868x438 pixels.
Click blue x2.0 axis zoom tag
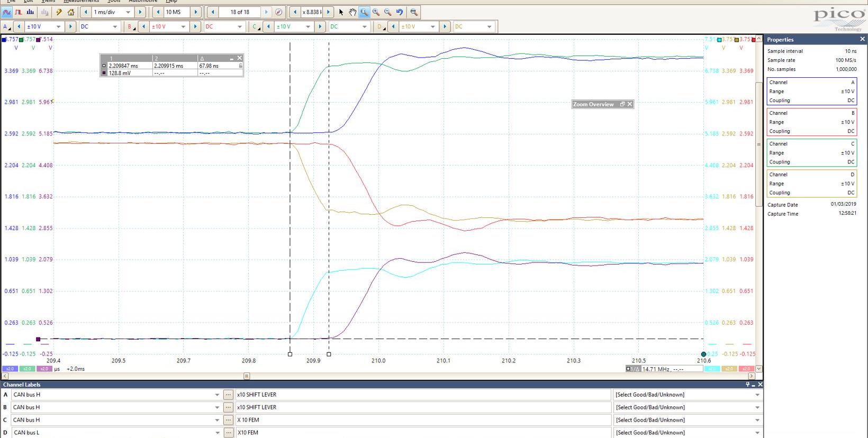pos(10,369)
